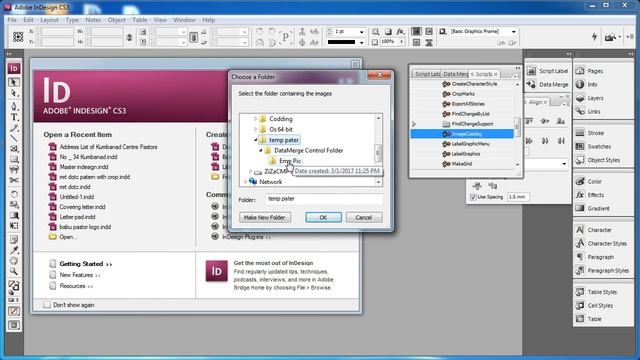
Task: Open the Pages panel icon
Action: [x=580, y=71]
